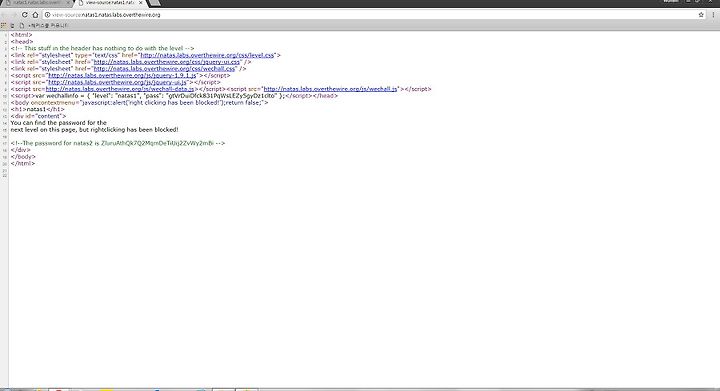Open the js/wechall-data.js script link
Screen dimensions: 720x391
(120, 89)
